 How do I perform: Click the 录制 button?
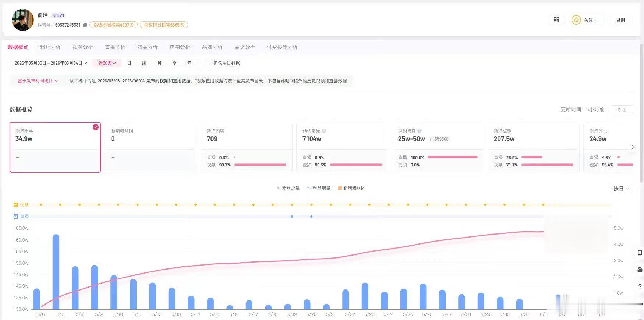tap(621, 20)
